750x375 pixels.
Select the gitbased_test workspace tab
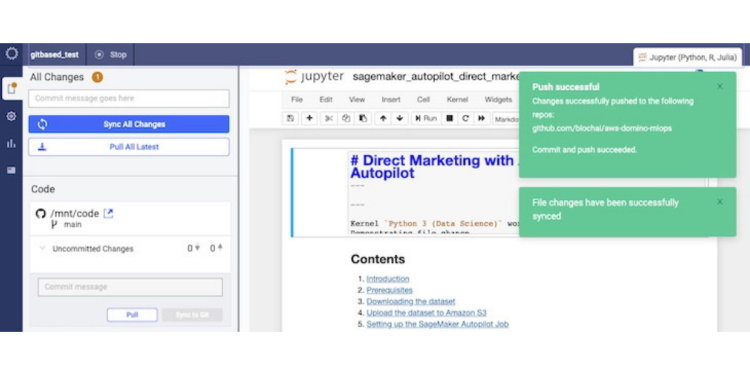[x=55, y=55]
